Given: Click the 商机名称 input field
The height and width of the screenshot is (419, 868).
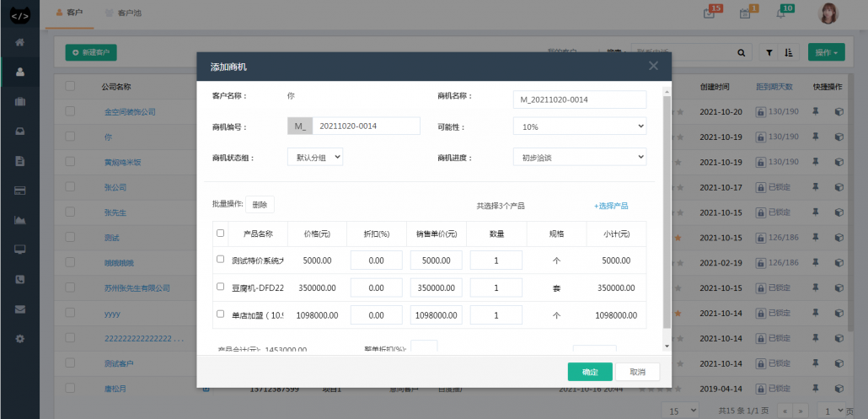Looking at the screenshot, I should (x=579, y=99).
